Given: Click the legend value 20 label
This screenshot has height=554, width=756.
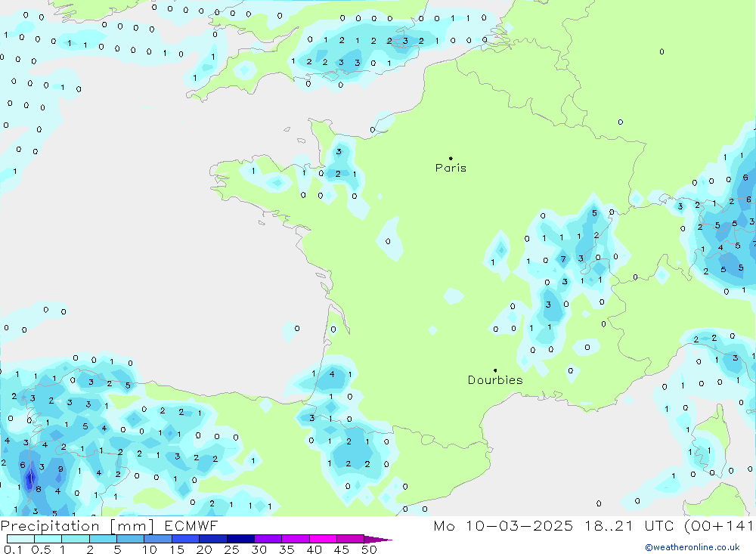Looking at the screenshot, I should [204, 549].
